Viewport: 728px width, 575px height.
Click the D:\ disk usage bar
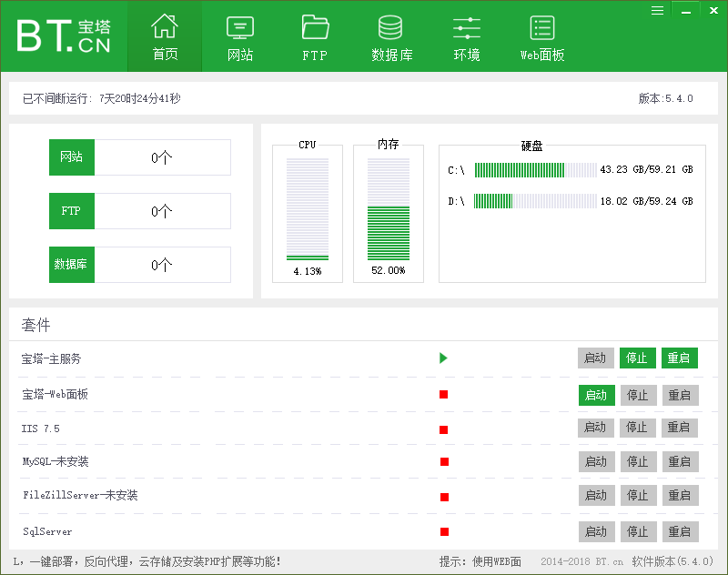point(535,201)
